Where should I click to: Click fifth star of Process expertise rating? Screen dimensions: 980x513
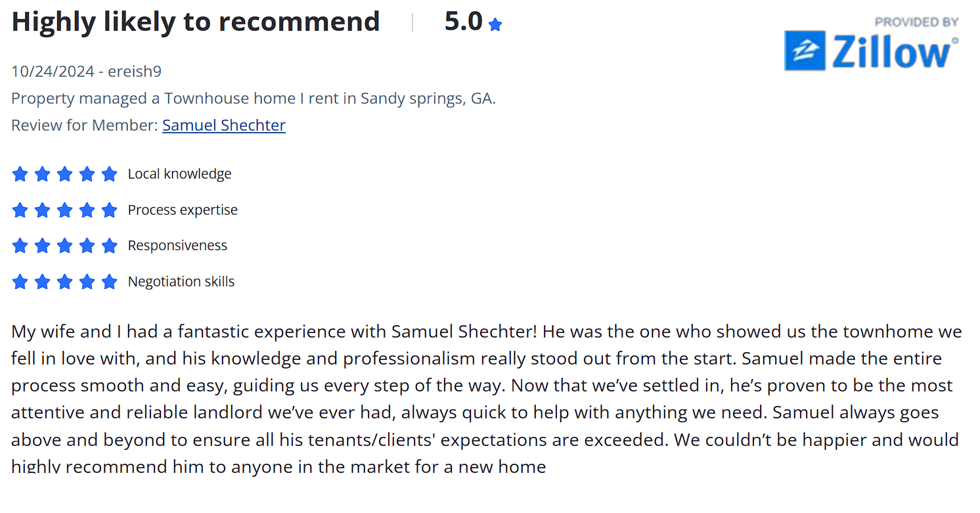pos(109,210)
